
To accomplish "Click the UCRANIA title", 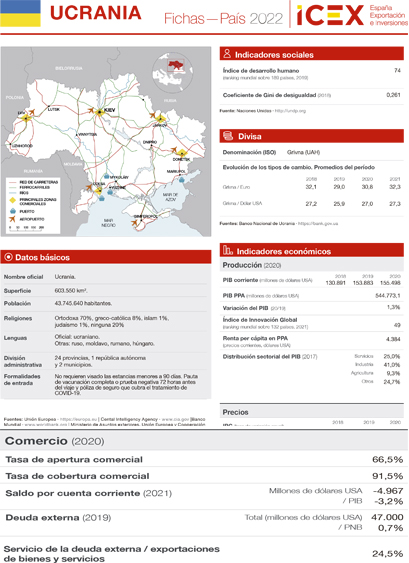I will point(96,13).
